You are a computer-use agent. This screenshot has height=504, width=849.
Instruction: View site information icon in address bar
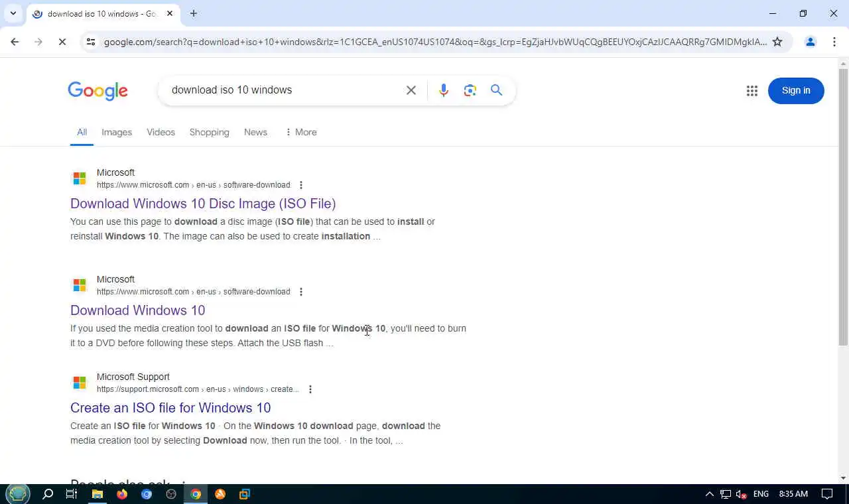pyautogui.click(x=91, y=42)
